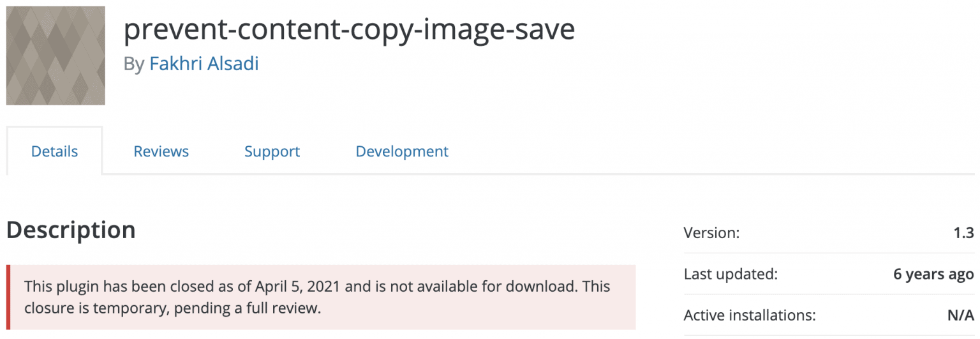The width and height of the screenshot is (980, 339).
Task: Click the geometric diamond-pattern plugin icon
Action: tap(56, 56)
